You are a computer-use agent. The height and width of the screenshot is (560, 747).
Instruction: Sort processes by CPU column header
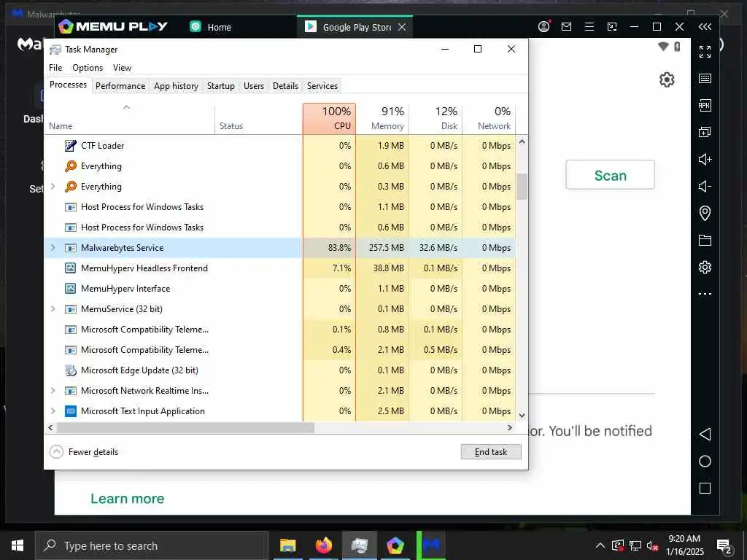pyautogui.click(x=329, y=118)
